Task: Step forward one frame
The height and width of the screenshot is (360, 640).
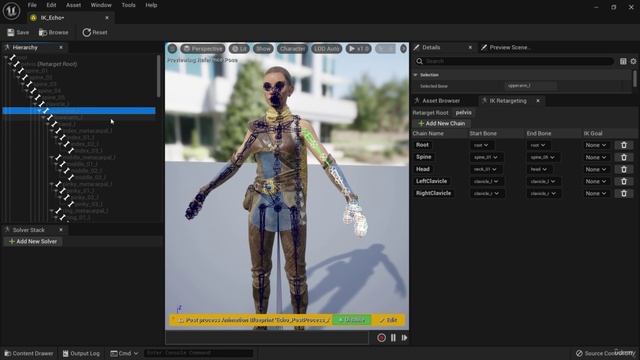Action: tap(404, 338)
